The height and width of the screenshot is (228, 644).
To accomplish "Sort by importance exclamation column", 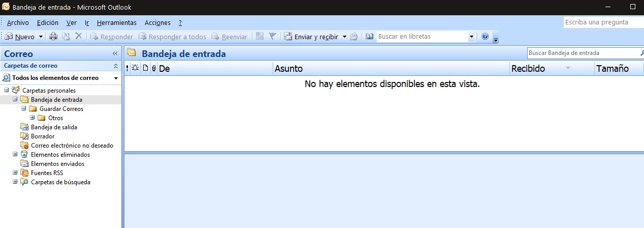I will [127, 68].
